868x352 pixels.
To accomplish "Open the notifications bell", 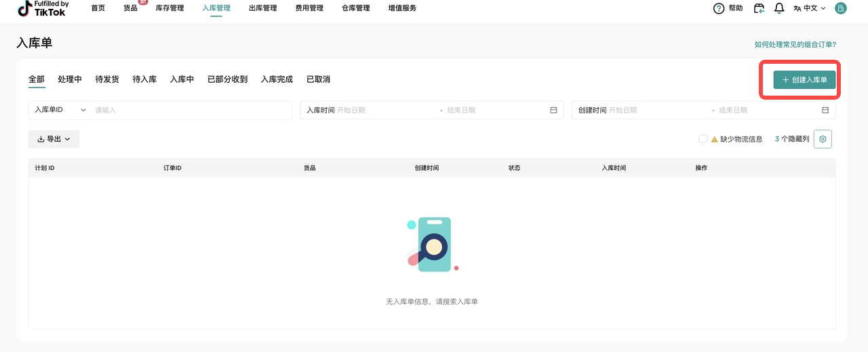I will pyautogui.click(x=779, y=8).
